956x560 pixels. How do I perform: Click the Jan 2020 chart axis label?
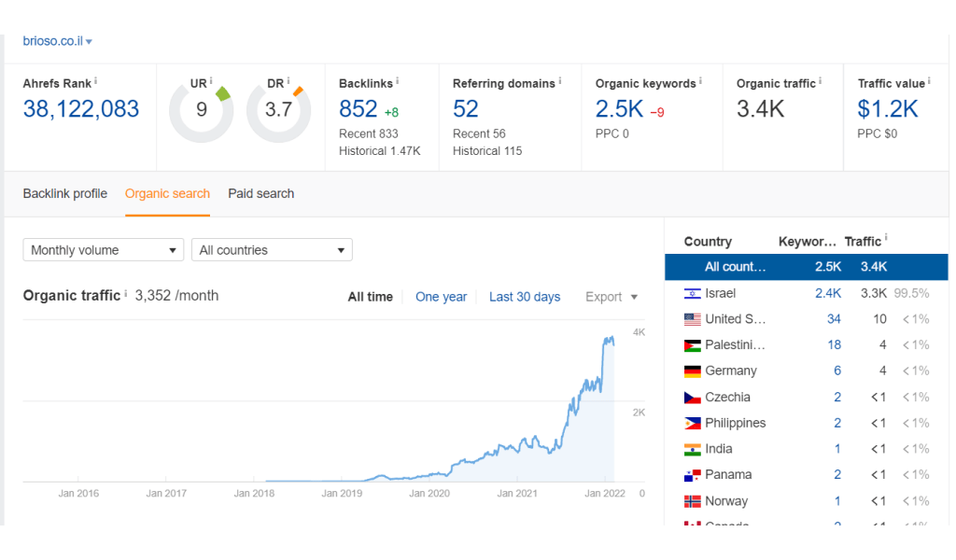[429, 494]
